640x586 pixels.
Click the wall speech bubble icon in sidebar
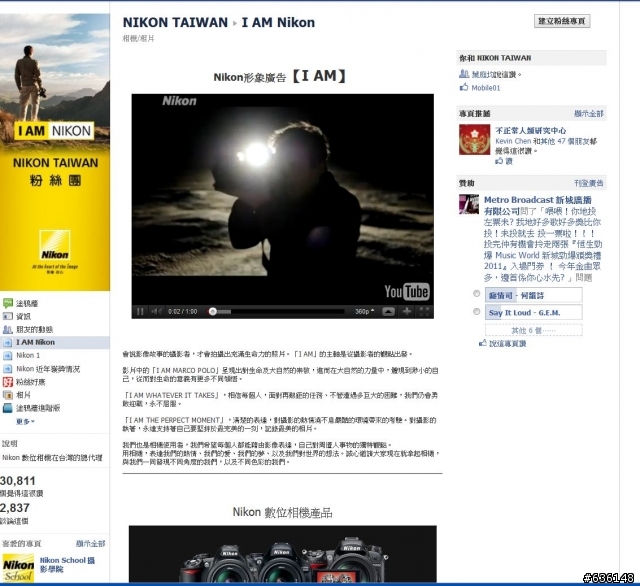pyautogui.click(x=8, y=303)
